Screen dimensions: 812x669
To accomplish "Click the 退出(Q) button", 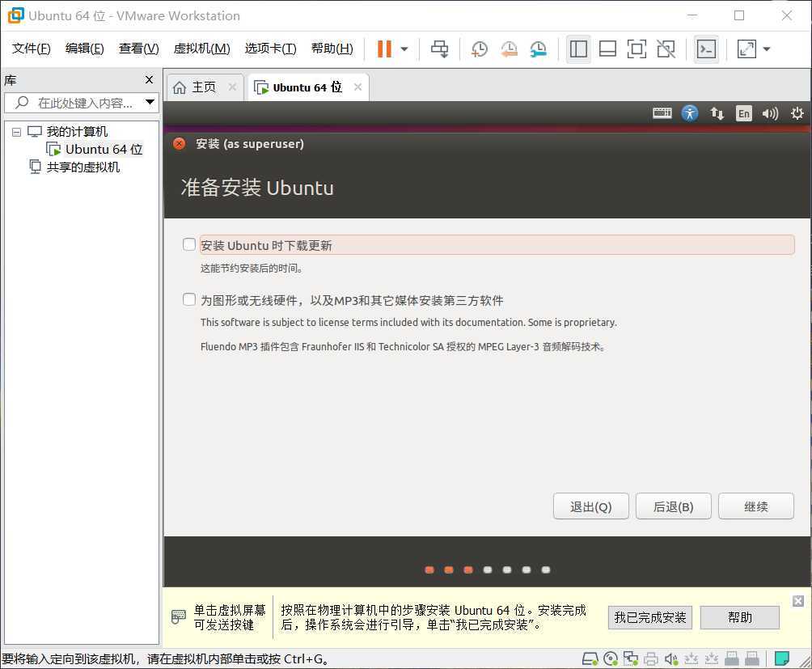I will pyautogui.click(x=591, y=506).
